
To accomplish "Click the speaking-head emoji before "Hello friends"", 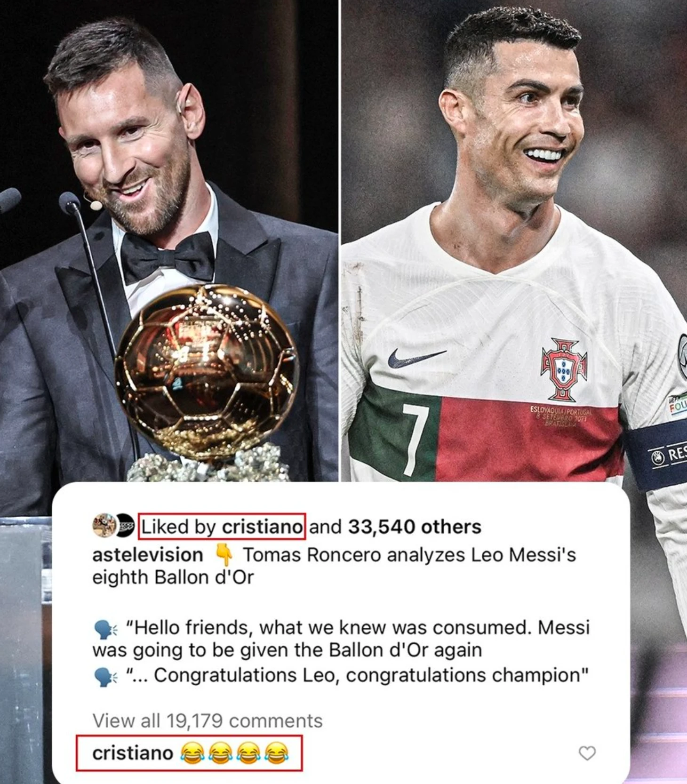I will (104, 629).
